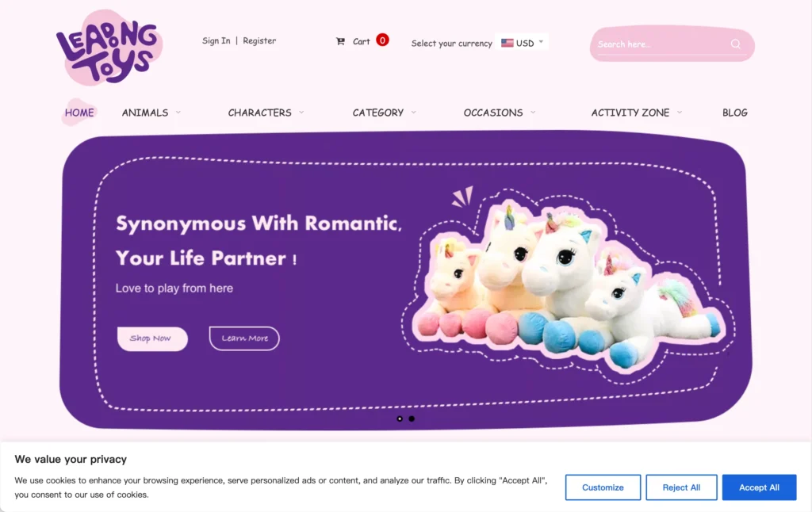Click the Search here input field

[x=663, y=44]
